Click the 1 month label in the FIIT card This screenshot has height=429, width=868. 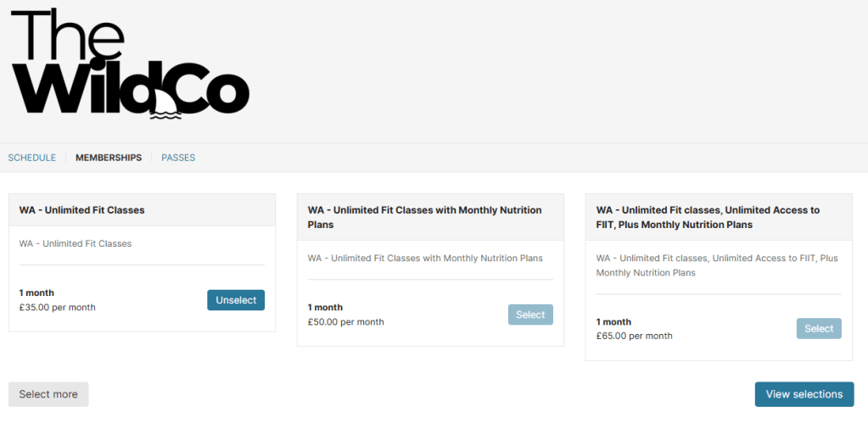point(613,322)
